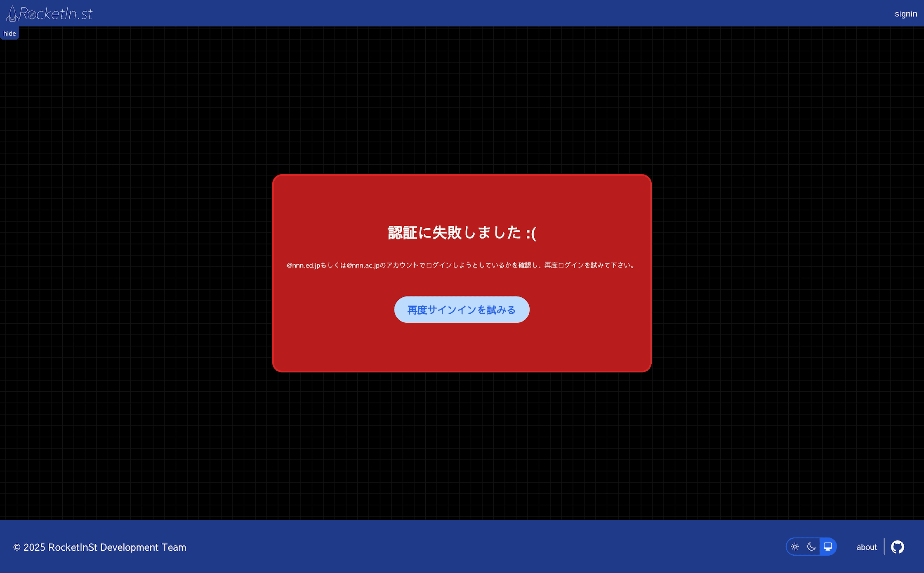Click the RocketIn.st logo text
The width and height of the screenshot is (924, 573).
point(56,14)
